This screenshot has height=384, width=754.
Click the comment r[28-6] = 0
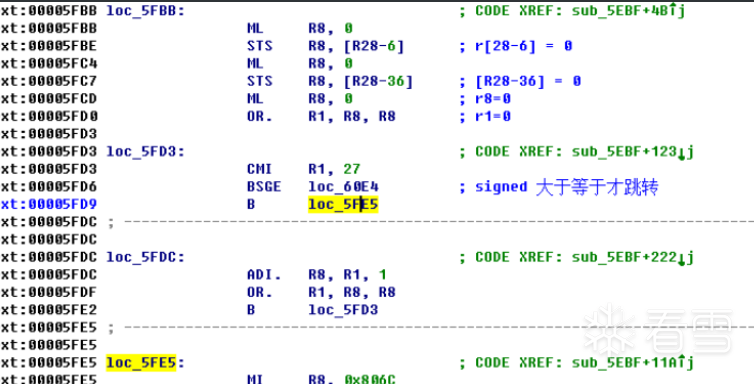coord(515,46)
